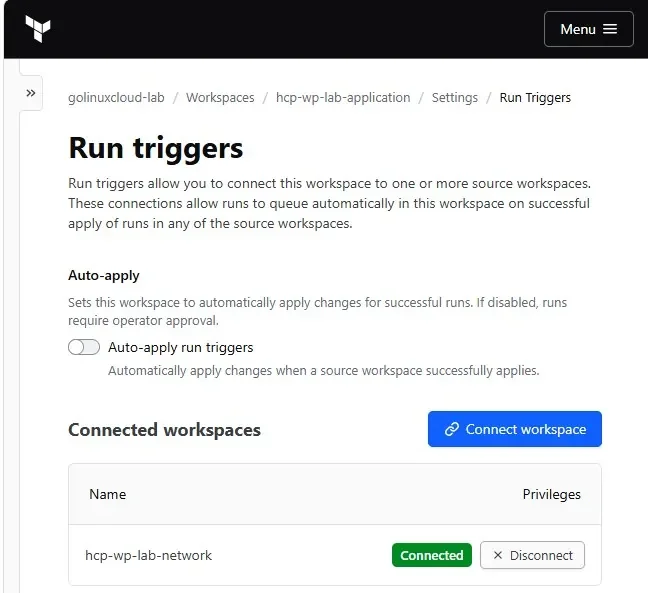The width and height of the screenshot is (648, 593).
Task: Click the Connected status badge
Action: (431, 555)
